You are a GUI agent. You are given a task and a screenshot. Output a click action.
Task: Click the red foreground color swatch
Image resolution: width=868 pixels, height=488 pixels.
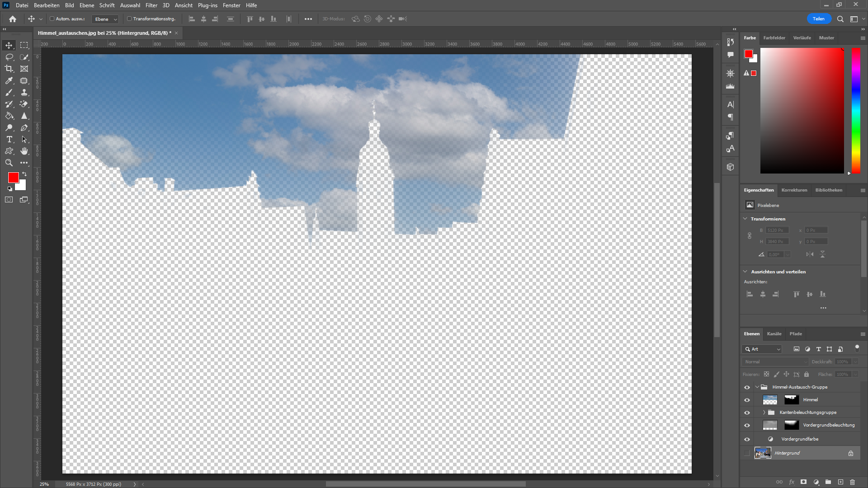pos(13,177)
